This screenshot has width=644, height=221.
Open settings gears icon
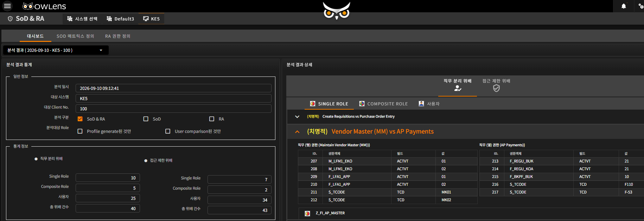click(x=641, y=6)
